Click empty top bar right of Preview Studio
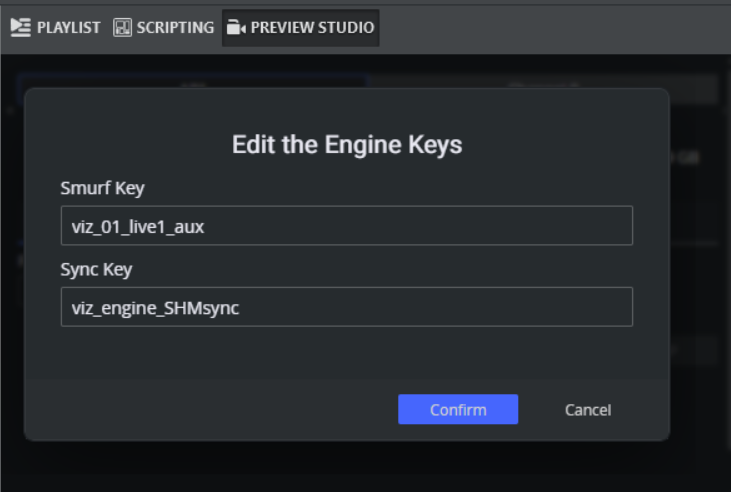Screen dimensions: 731x492 (x=550, y=27)
